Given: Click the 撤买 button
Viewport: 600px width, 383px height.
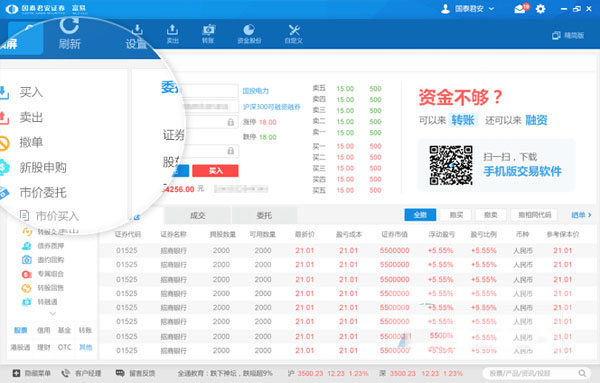Looking at the screenshot, I should point(456,215).
